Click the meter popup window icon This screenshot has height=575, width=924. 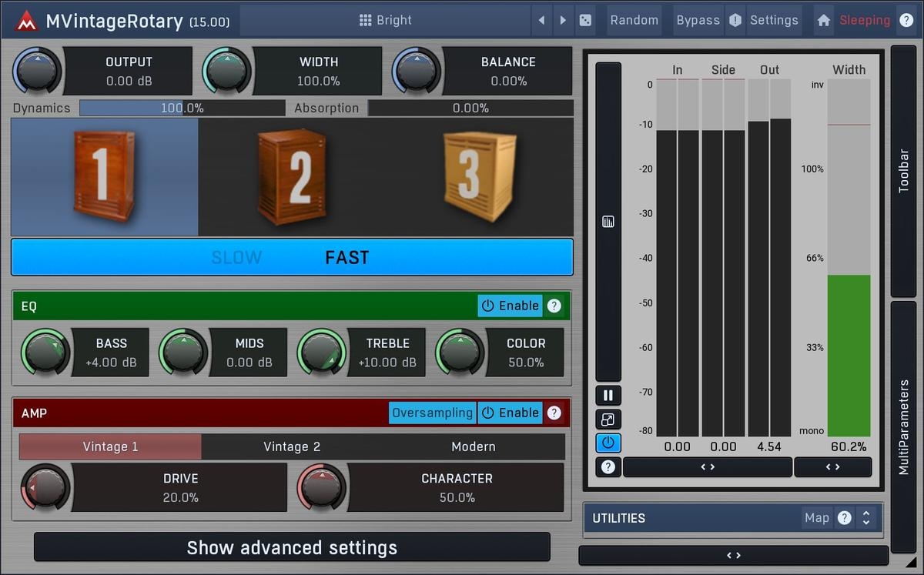click(608, 420)
